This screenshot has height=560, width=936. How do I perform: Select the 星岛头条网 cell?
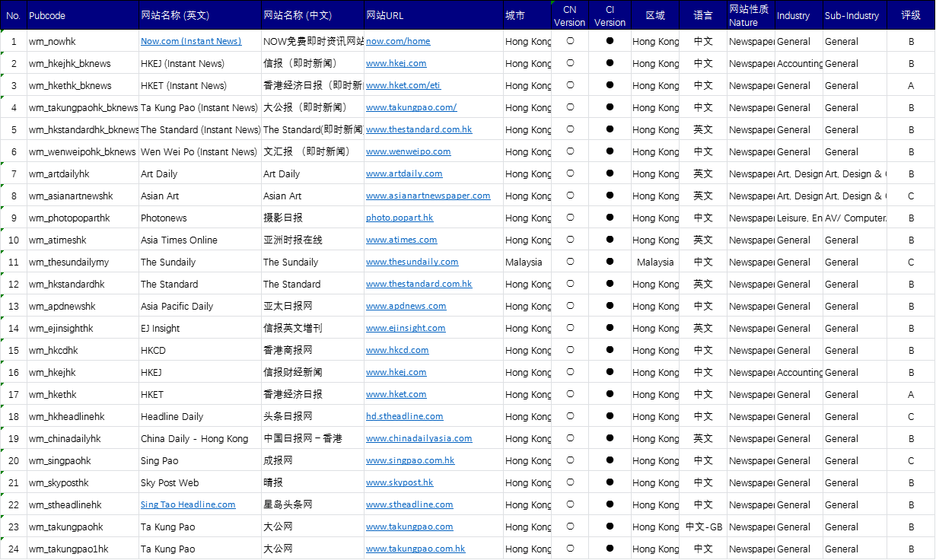313,504
